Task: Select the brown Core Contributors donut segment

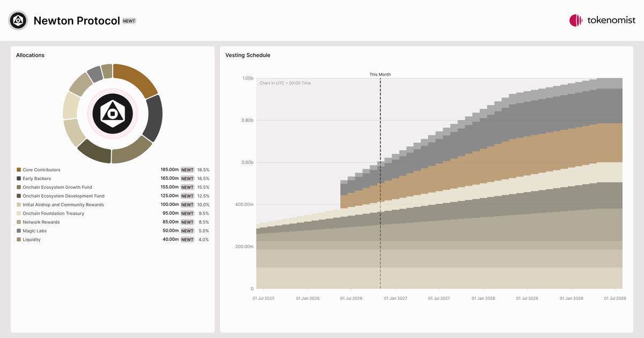Action: 137,78
